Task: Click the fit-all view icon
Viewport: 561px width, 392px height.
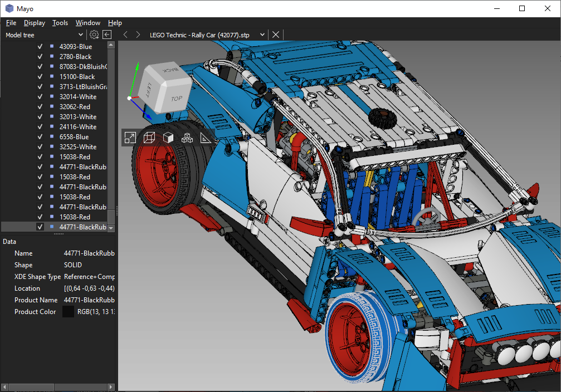Action: click(130, 138)
